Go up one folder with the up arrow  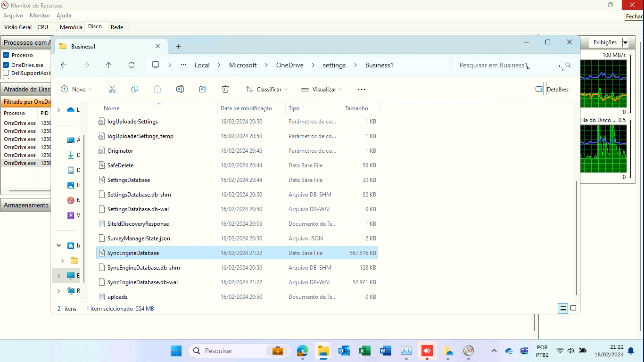pyautogui.click(x=109, y=65)
